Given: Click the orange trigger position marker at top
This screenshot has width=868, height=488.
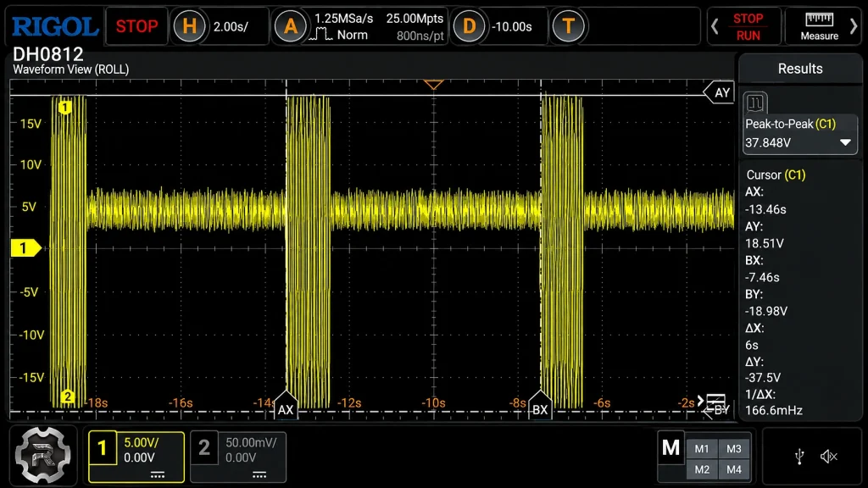Looking at the screenshot, I should point(433,85).
